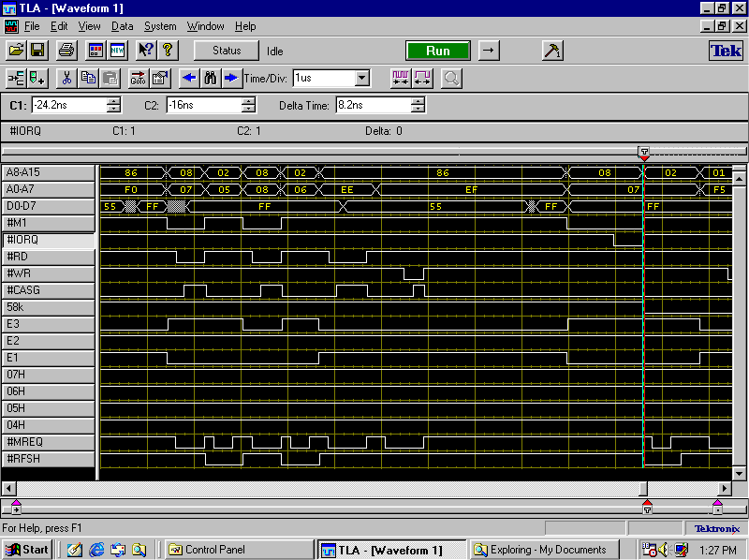Launch Internet Explorer from the quick launch bar
Image resolution: width=749 pixels, height=560 pixels.
pyautogui.click(x=96, y=550)
